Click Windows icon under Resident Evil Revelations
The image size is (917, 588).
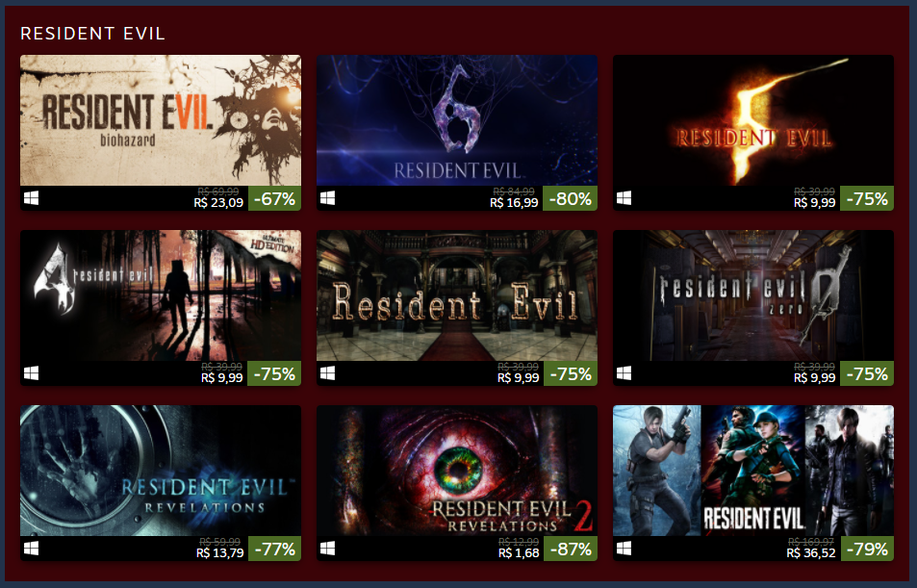(31, 549)
